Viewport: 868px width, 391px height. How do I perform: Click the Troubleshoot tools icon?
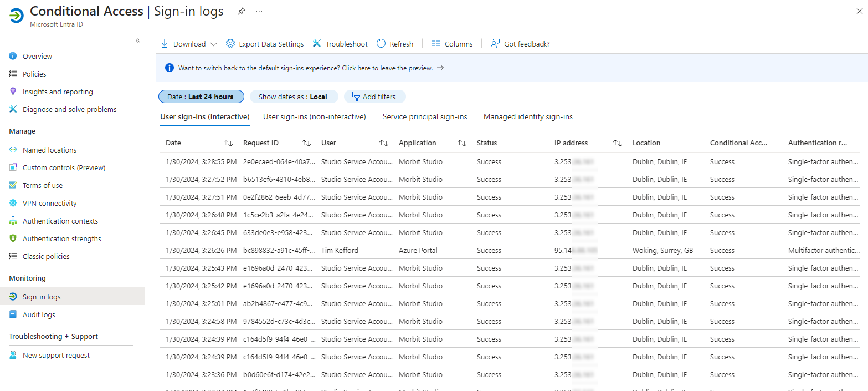(x=317, y=44)
